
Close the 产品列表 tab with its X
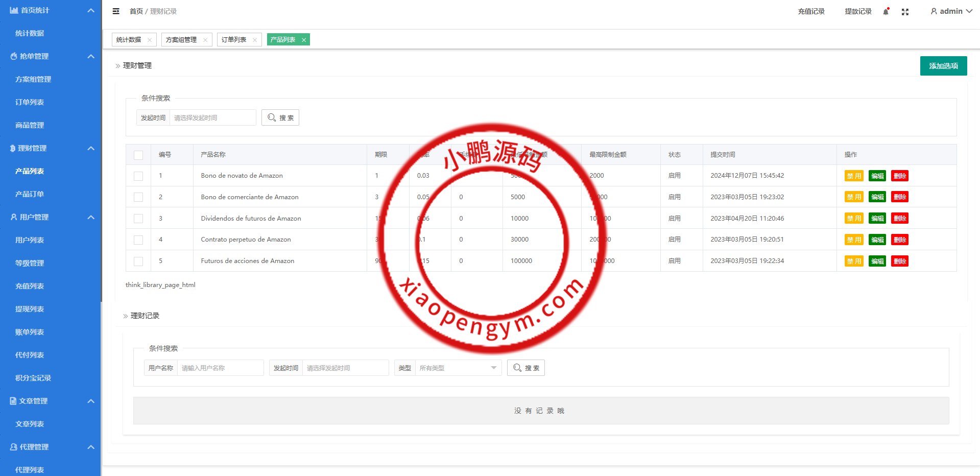(304, 40)
